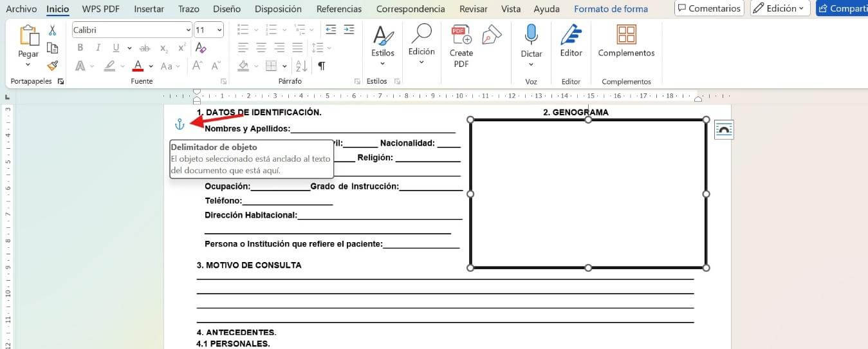This screenshot has width=868, height=349.
Task: Click the Comentarios button
Action: coord(709,8)
